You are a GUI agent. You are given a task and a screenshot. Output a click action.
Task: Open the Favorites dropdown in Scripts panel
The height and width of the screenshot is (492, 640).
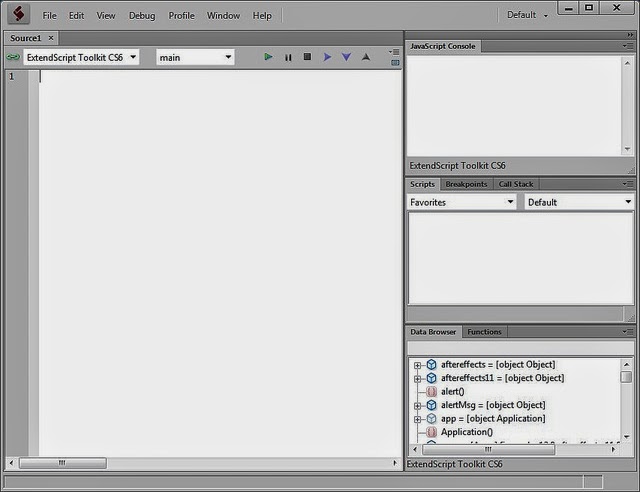pos(462,202)
